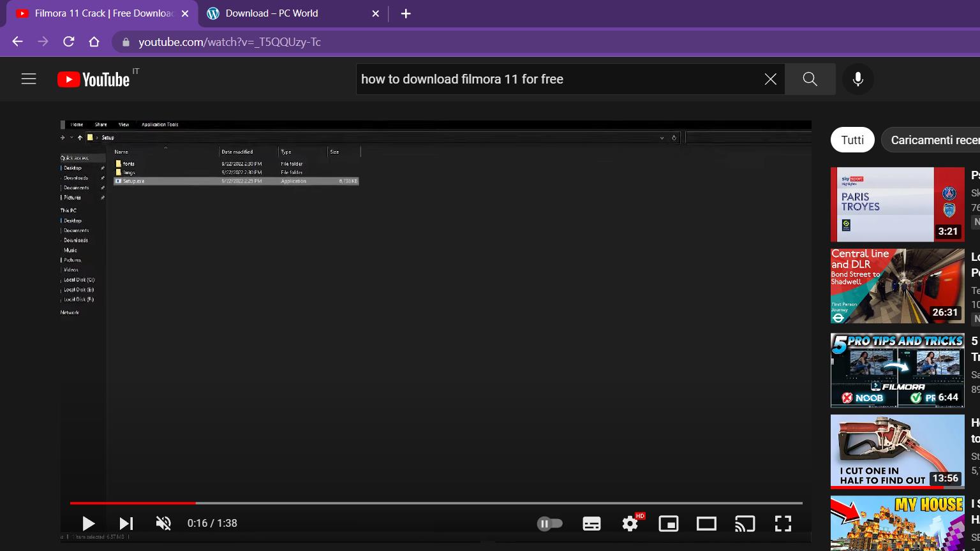Toggle the autoplay switch

(x=549, y=524)
